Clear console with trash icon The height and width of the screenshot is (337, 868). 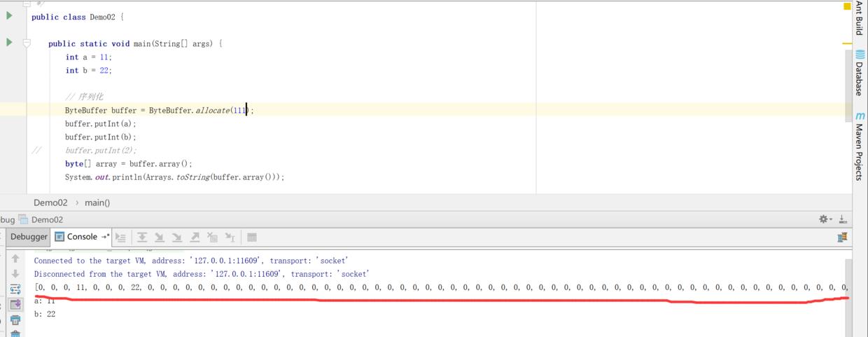pyautogui.click(x=15, y=334)
